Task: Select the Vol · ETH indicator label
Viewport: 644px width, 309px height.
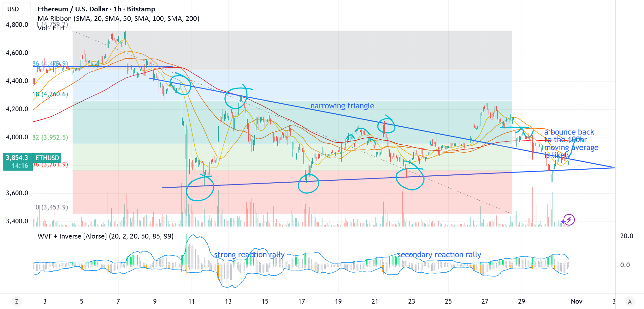Action: (51, 28)
